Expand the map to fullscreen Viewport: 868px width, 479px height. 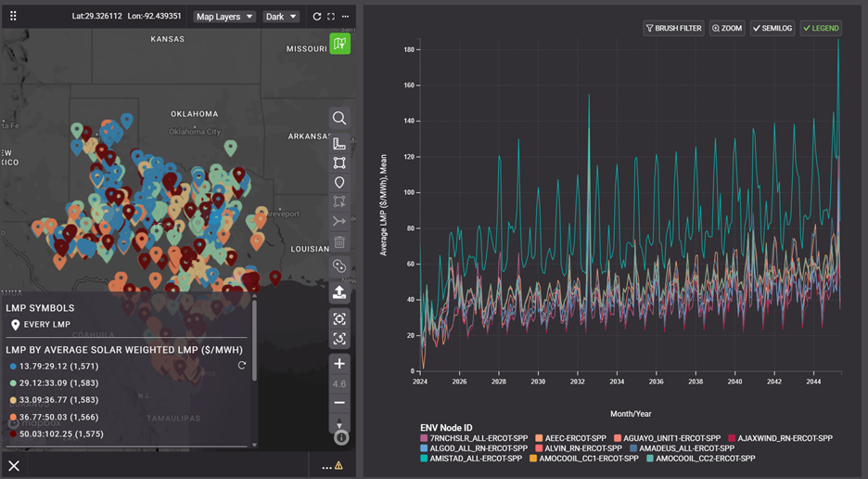click(331, 17)
